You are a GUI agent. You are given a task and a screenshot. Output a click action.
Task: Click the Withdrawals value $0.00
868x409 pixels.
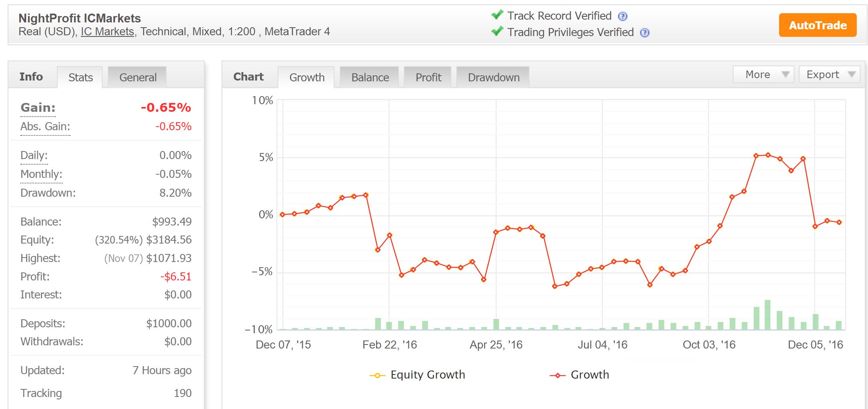point(178,342)
